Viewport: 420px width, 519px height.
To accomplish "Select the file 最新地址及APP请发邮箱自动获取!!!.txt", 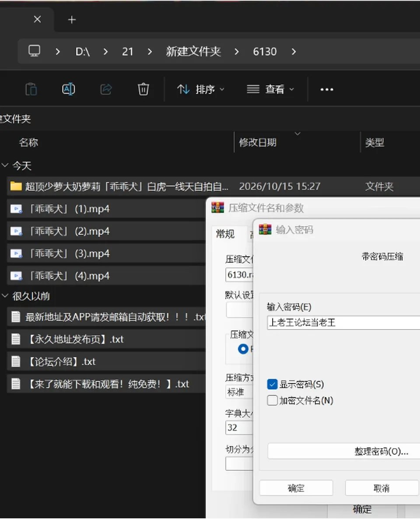I will (x=106, y=317).
